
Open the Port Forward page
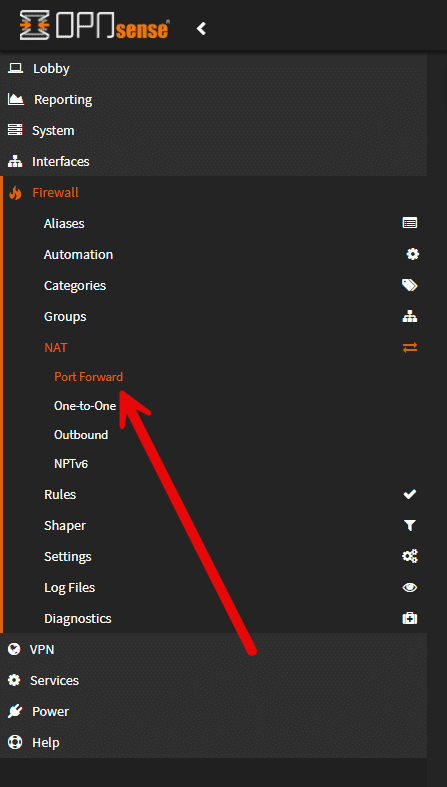click(88, 376)
